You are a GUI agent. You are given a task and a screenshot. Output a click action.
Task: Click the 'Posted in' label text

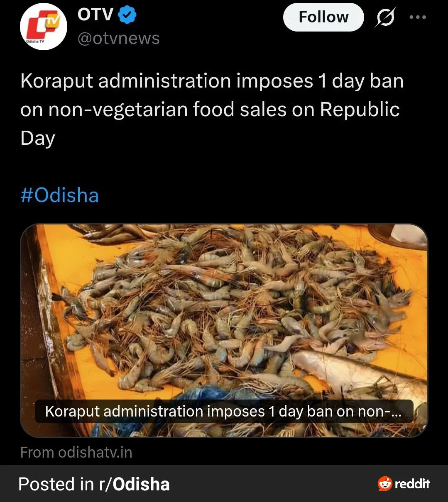(56, 484)
